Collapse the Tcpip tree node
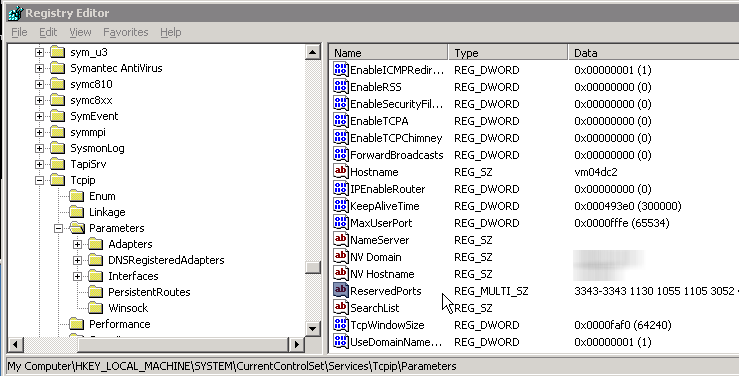739x376 pixels. coord(40,180)
